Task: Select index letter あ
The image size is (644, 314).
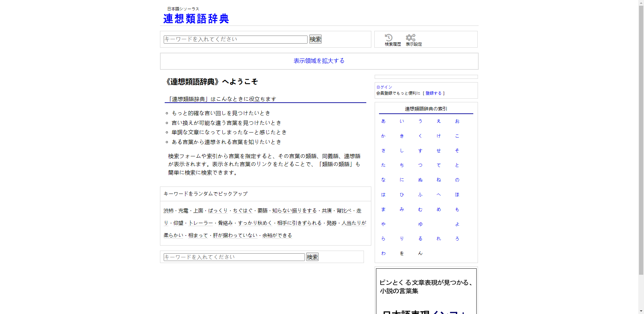Action: click(383, 121)
